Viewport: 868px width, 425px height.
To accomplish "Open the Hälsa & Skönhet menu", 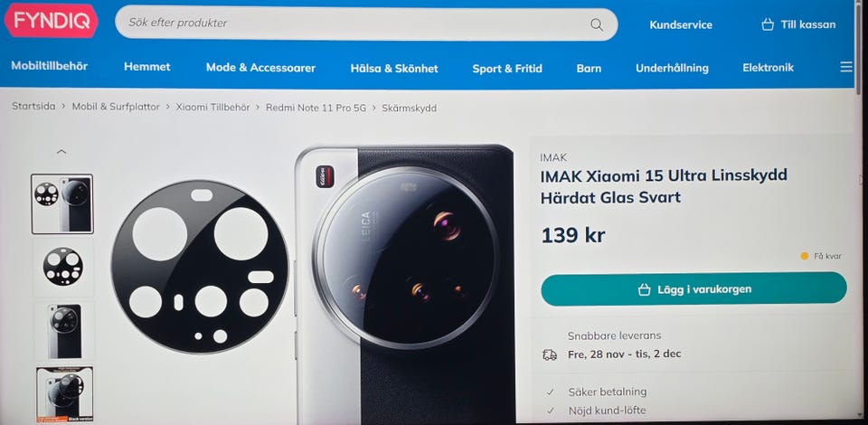I will coord(394,69).
